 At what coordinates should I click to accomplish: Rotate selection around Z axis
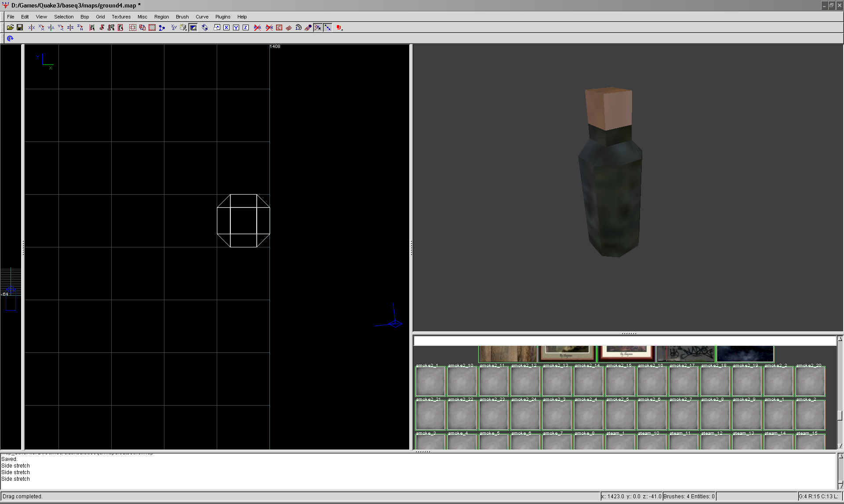point(80,27)
